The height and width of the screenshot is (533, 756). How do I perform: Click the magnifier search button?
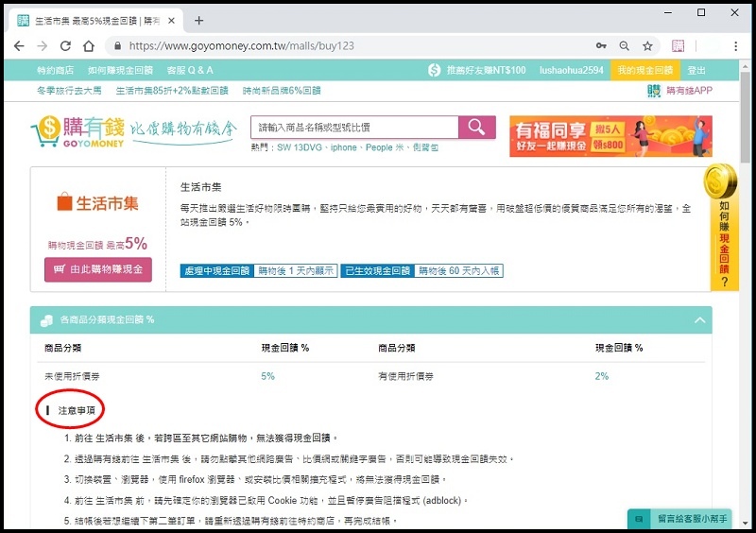click(x=477, y=128)
